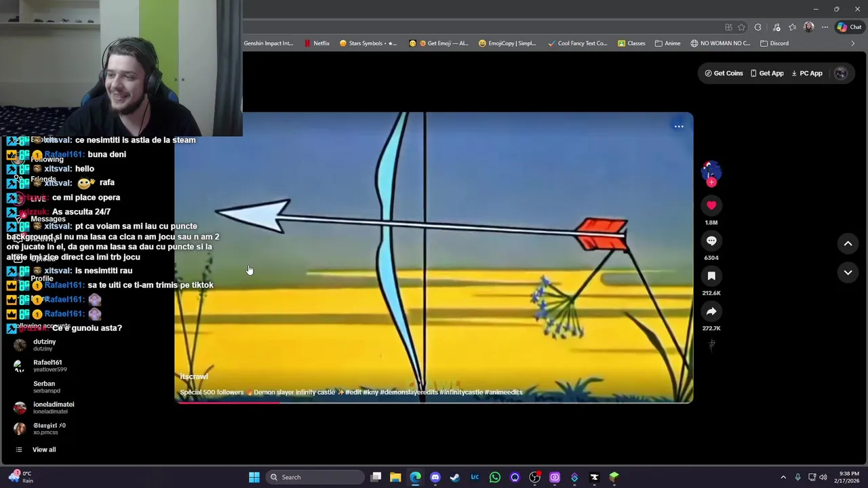The height and width of the screenshot is (488, 868).
Task: Open the Stars Symbols bookmark
Action: pyautogui.click(x=368, y=43)
